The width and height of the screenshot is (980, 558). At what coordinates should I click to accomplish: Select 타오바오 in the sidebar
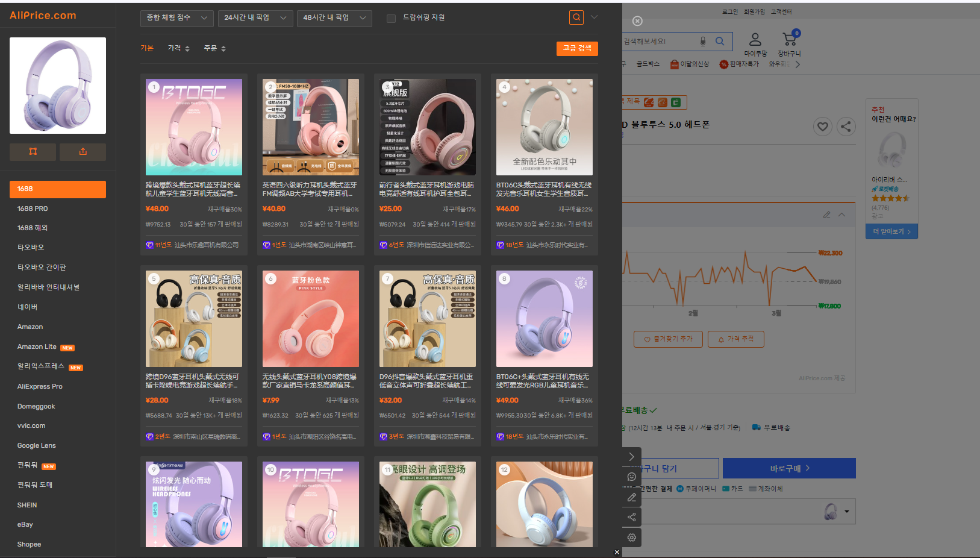(31, 248)
